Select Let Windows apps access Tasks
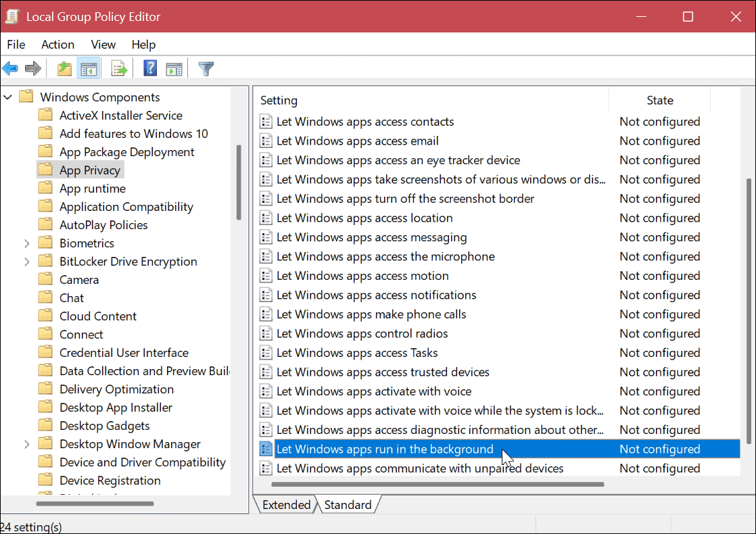Viewport: 756px width, 534px height. 357,353
